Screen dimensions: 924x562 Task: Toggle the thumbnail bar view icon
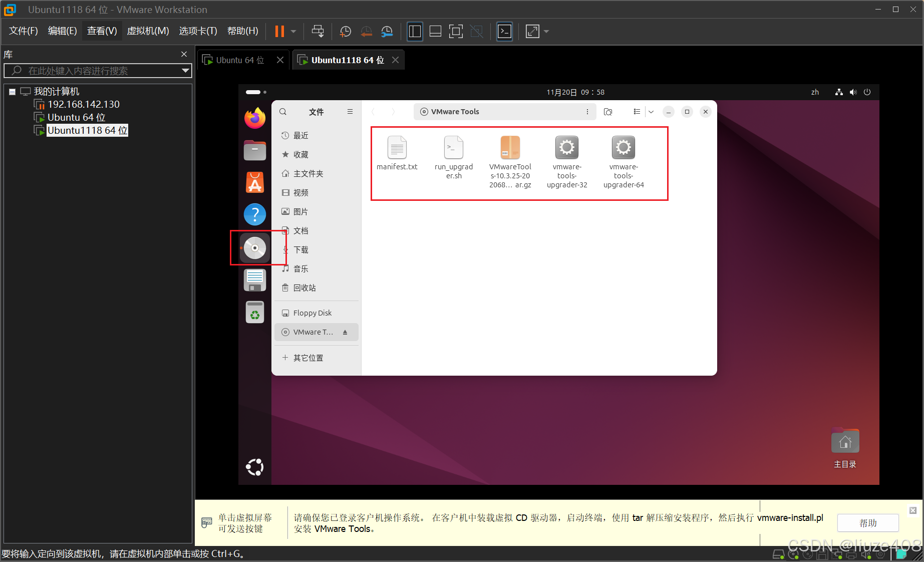[x=436, y=32]
